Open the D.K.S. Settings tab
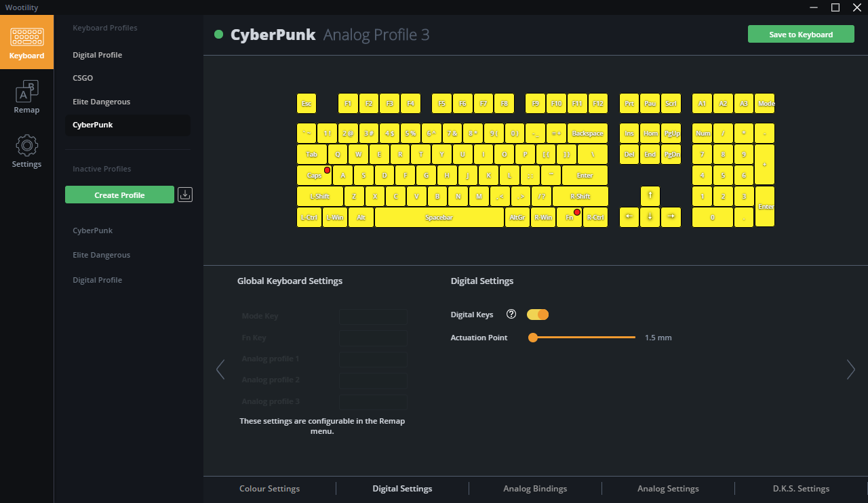Viewport: 868px width, 503px height. pos(801,488)
